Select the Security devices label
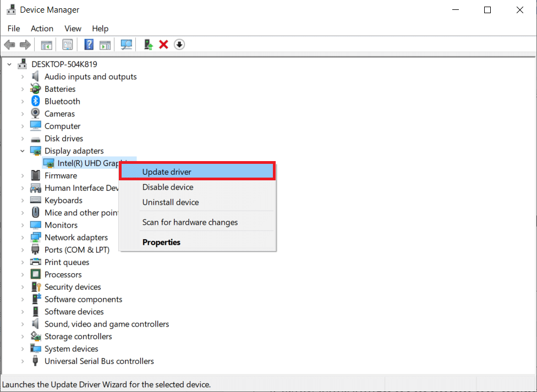The height and width of the screenshot is (392, 537). 73,287
